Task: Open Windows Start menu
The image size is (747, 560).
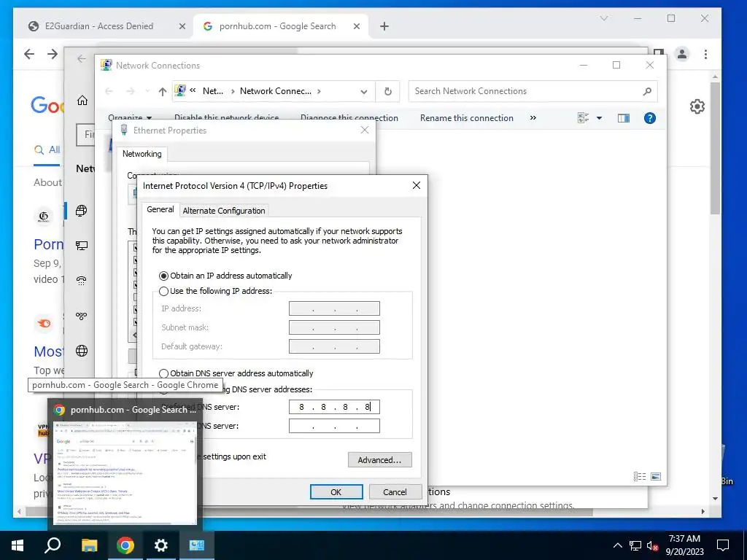Action: point(18,545)
